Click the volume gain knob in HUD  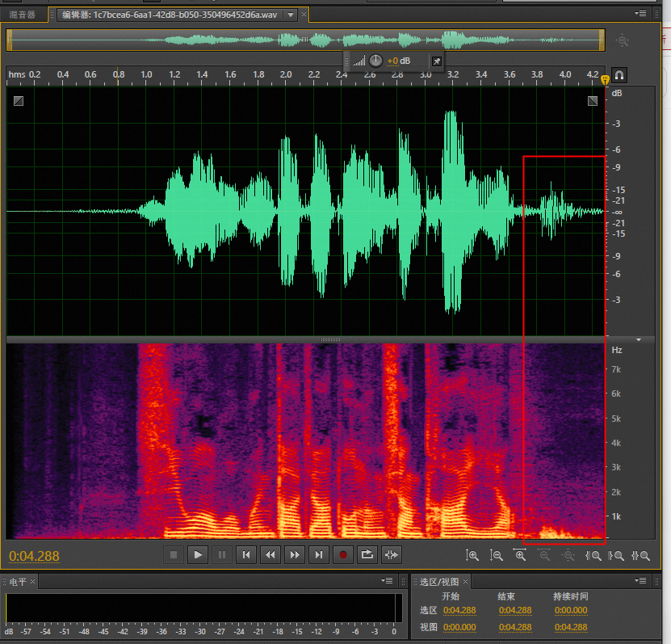click(x=376, y=61)
